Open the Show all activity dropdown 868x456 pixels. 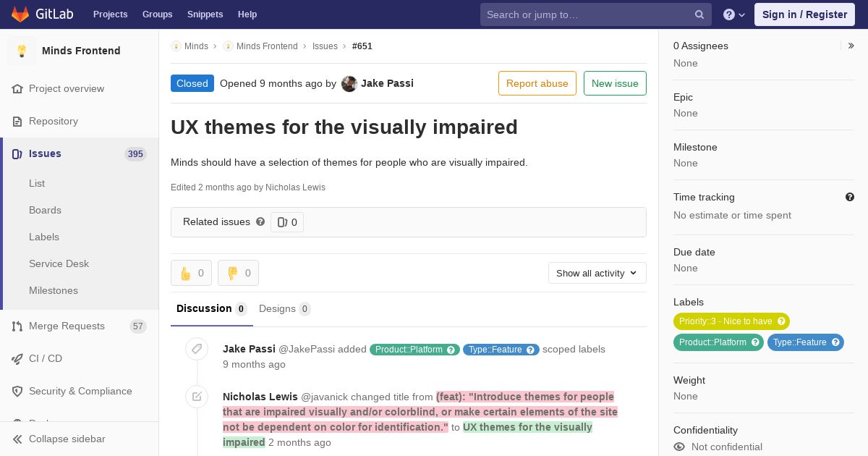(x=597, y=273)
